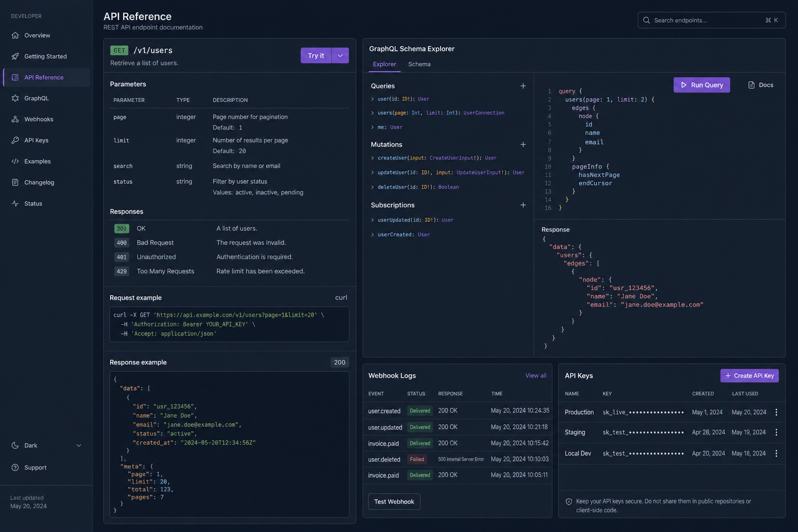Image resolution: width=798 pixels, height=532 pixels.
Task: Open Support link in sidebar
Action: pyautogui.click(x=46, y=468)
